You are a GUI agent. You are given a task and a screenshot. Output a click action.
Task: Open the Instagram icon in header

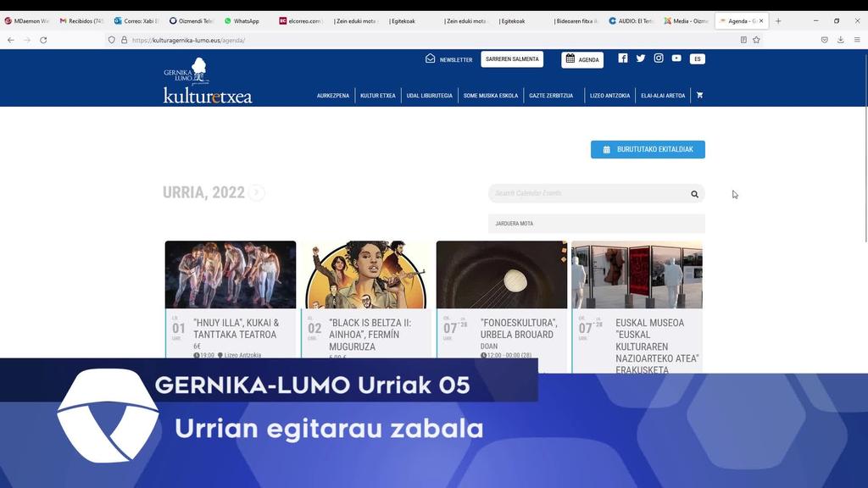(x=658, y=58)
